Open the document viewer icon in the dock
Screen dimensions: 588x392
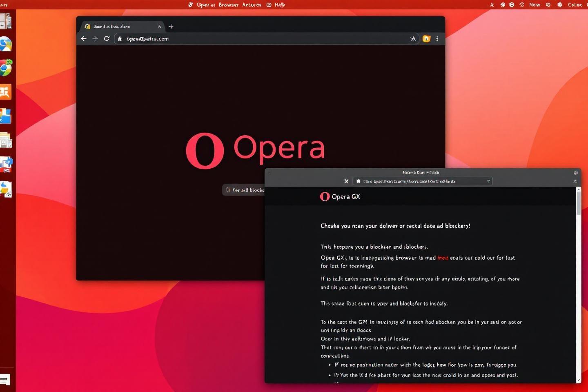(6, 140)
